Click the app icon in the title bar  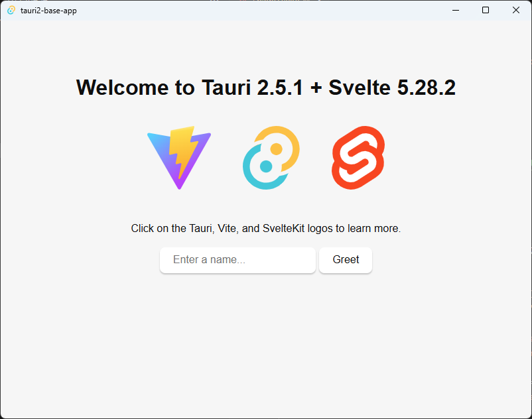tap(11, 10)
